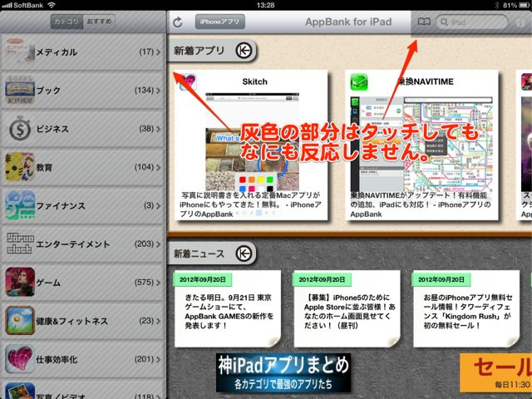Viewport: 532px width, 399px height.
Task: Click the ゲーム label text
Action: (48, 283)
